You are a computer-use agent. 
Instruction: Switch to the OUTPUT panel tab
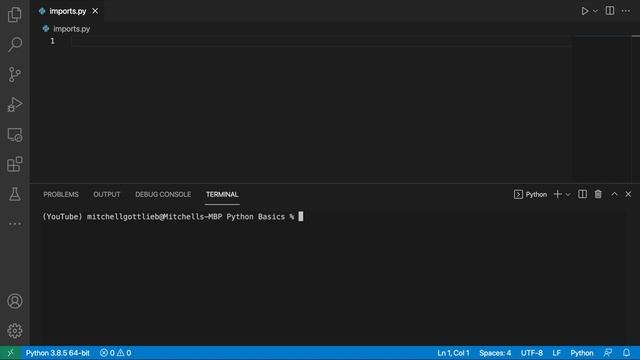pyautogui.click(x=107, y=195)
